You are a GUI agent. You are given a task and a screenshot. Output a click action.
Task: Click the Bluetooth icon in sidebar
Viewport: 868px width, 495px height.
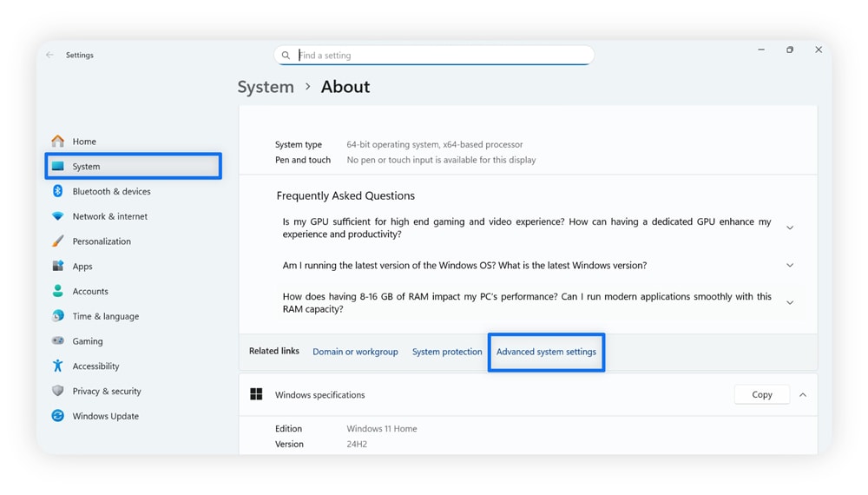57,191
